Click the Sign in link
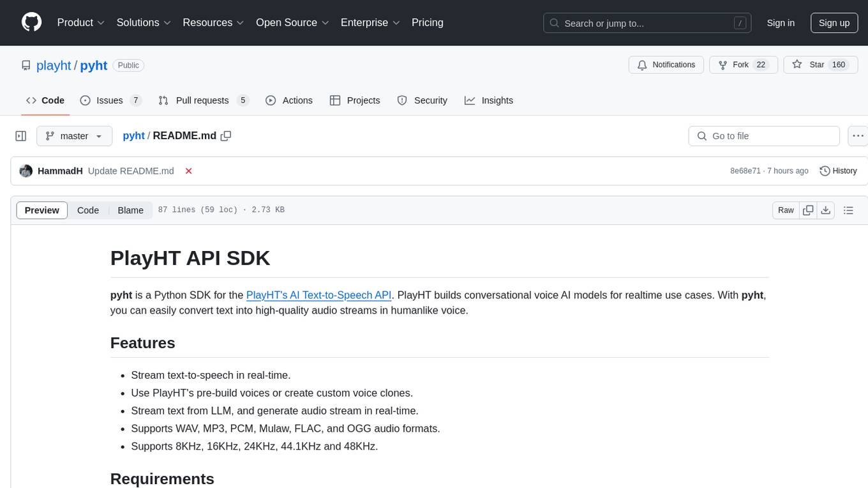 (781, 23)
